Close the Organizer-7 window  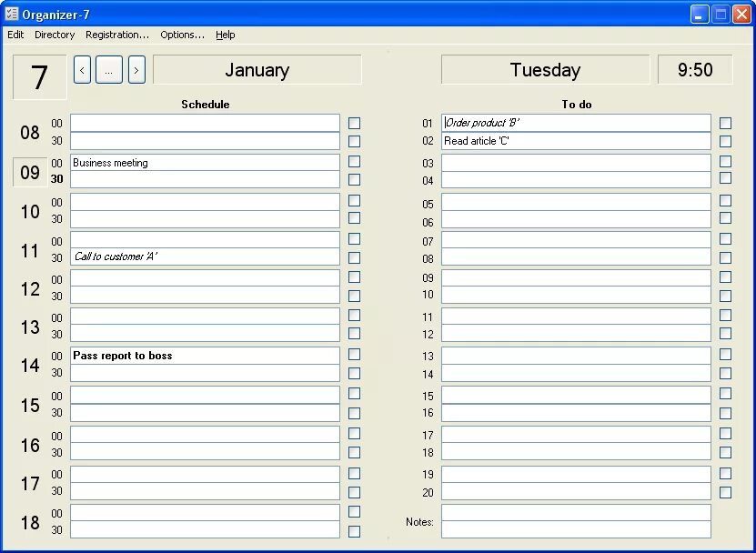click(742, 14)
